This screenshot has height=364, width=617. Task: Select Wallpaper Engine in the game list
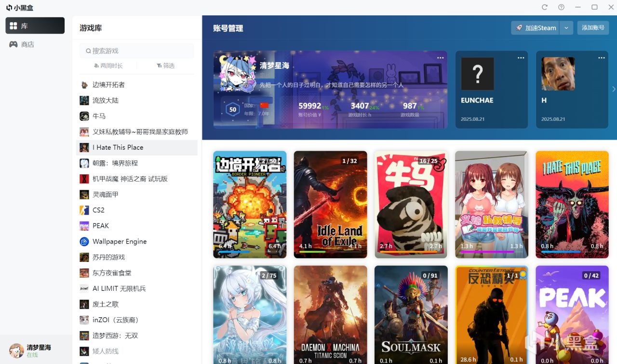point(137,241)
